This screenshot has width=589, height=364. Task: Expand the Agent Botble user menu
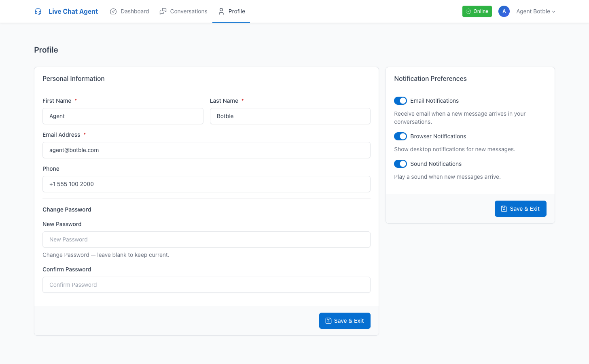tap(536, 11)
